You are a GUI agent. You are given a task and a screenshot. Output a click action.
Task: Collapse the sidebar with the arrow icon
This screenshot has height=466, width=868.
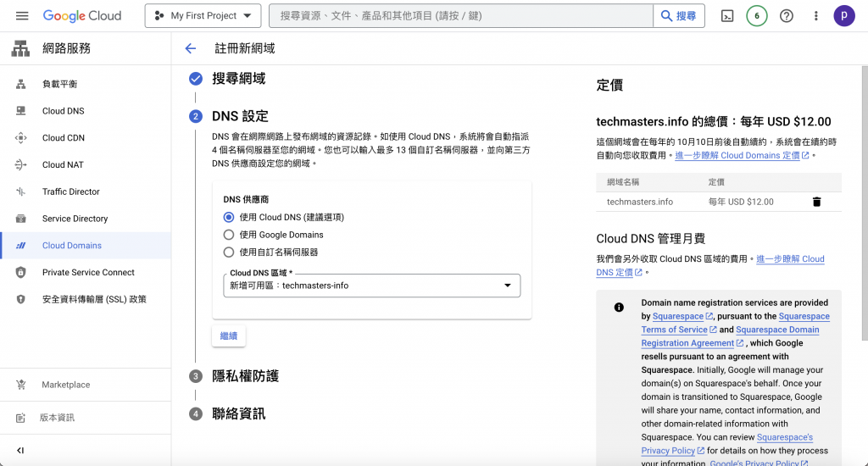pos(20,451)
